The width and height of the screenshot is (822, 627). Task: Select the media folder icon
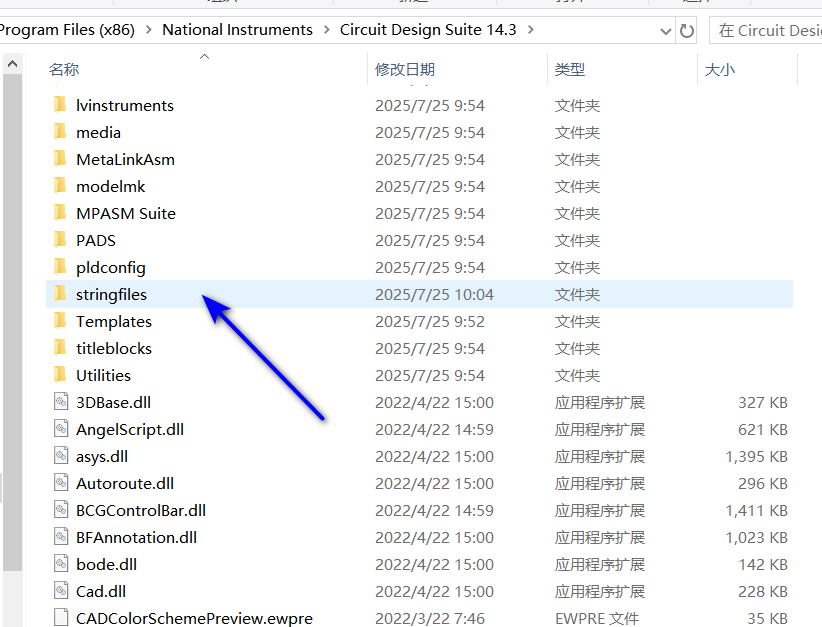(x=60, y=132)
